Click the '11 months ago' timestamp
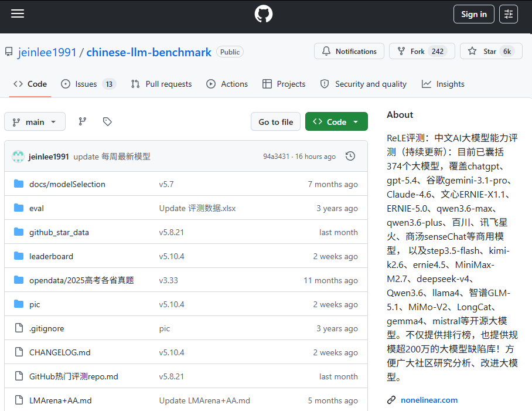The width and height of the screenshot is (532, 411). point(330,280)
